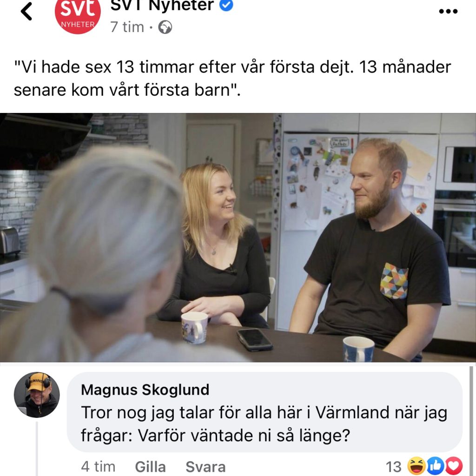Screen dimensions: 476x476
Task: Like the comment with Gilla
Action: [x=150, y=467]
